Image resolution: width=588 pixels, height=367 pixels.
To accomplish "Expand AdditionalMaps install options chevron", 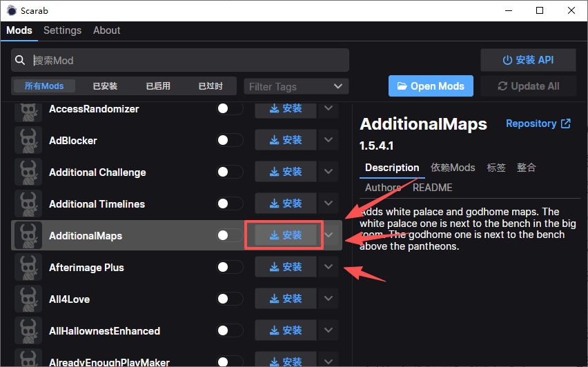I will pos(329,235).
